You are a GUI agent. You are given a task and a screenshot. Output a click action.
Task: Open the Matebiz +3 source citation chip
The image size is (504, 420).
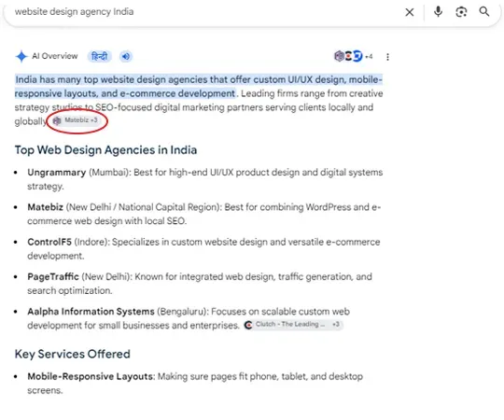[x=76, y=120]
